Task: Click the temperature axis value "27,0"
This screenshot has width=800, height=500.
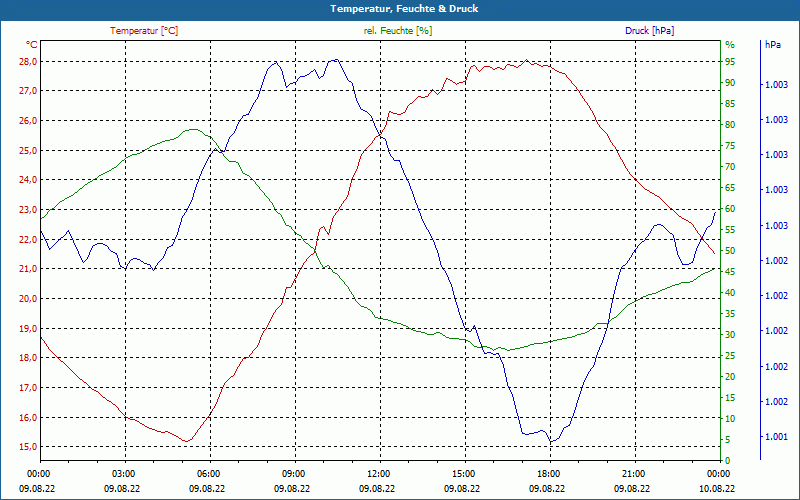Action: (28, 91)
